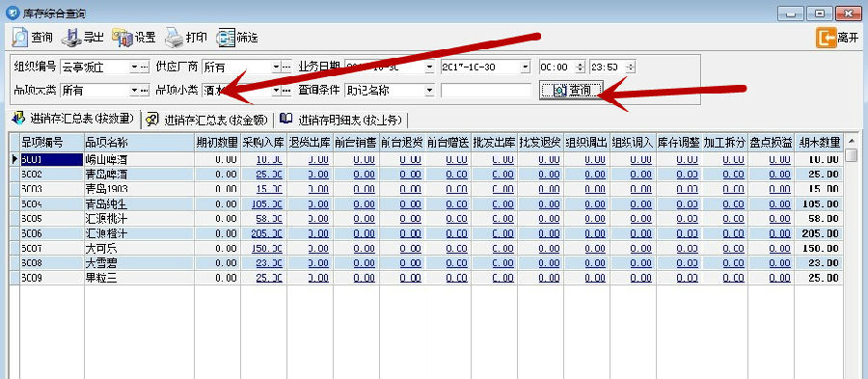
Task: Click the app icon in title bar
Action: (13, 13)
